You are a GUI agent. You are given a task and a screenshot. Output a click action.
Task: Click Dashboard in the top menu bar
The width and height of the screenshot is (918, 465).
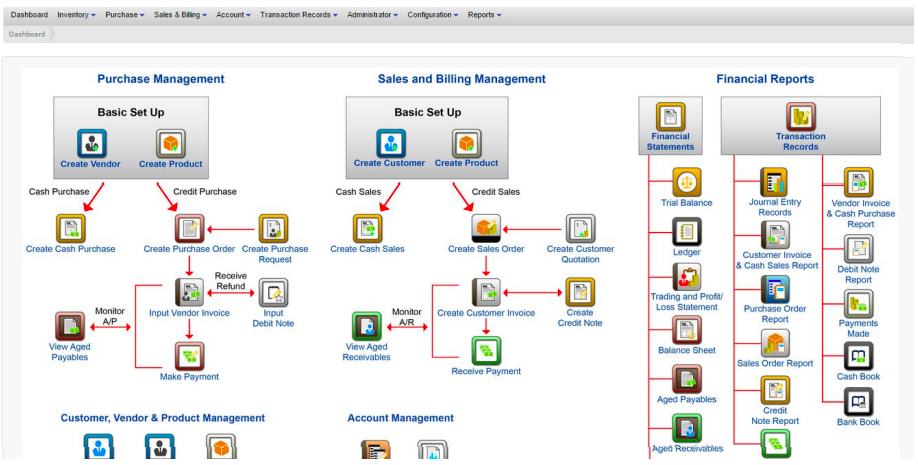pos(29,15)
